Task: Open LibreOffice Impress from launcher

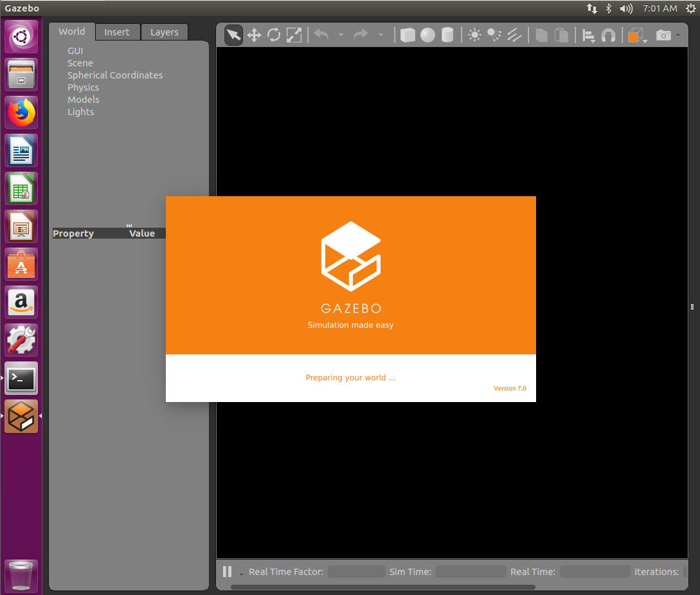Action: click(21, 226)
